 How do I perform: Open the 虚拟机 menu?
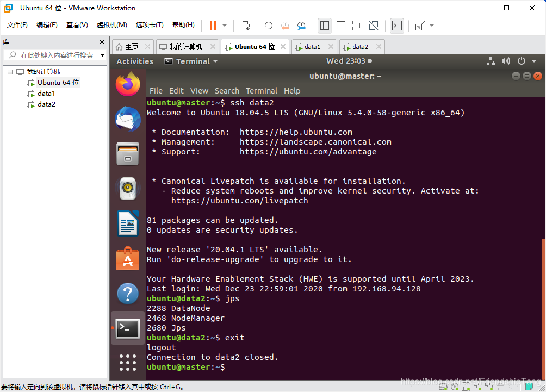(x=112, y=25)
